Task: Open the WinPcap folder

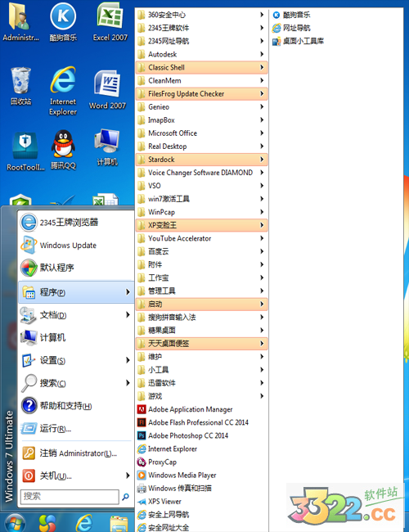Action: (x=202, y=212)
